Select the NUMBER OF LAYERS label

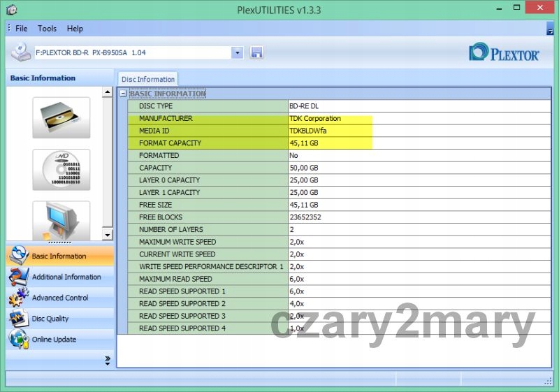pos(170,229)
